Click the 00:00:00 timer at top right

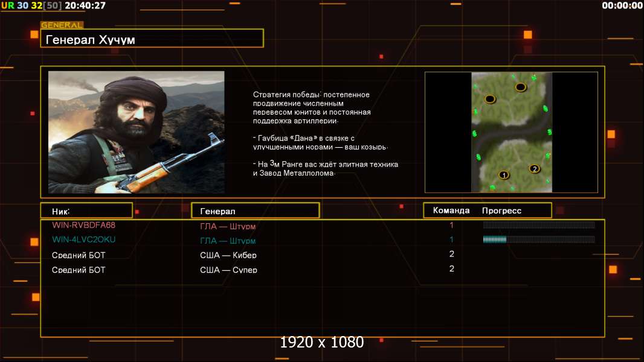pyautogui.click(x=622, y=5)
